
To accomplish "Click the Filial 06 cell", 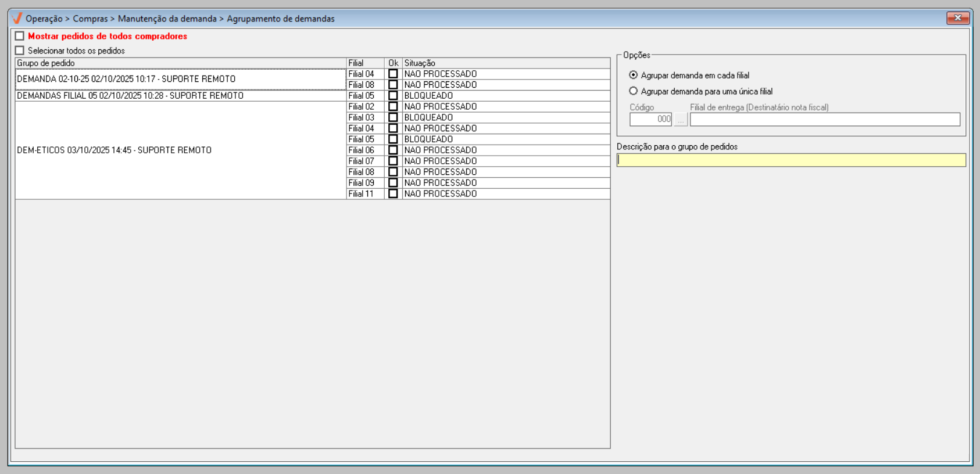I will point(366,150).
